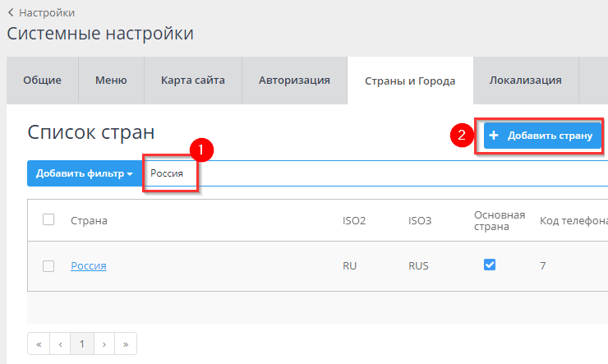The image size is (608, 364).
Task: Go back to Настройки via chevron
Action: point(11,12)
